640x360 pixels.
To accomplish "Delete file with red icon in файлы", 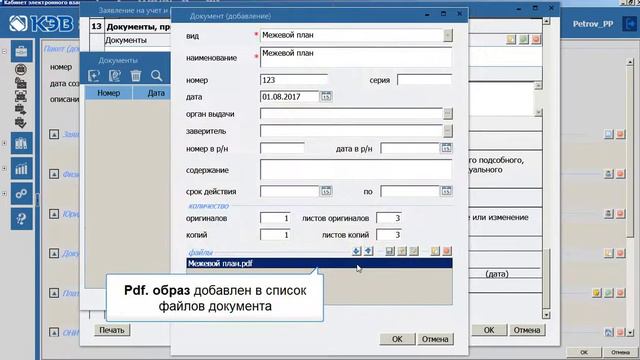I will 447,251.
